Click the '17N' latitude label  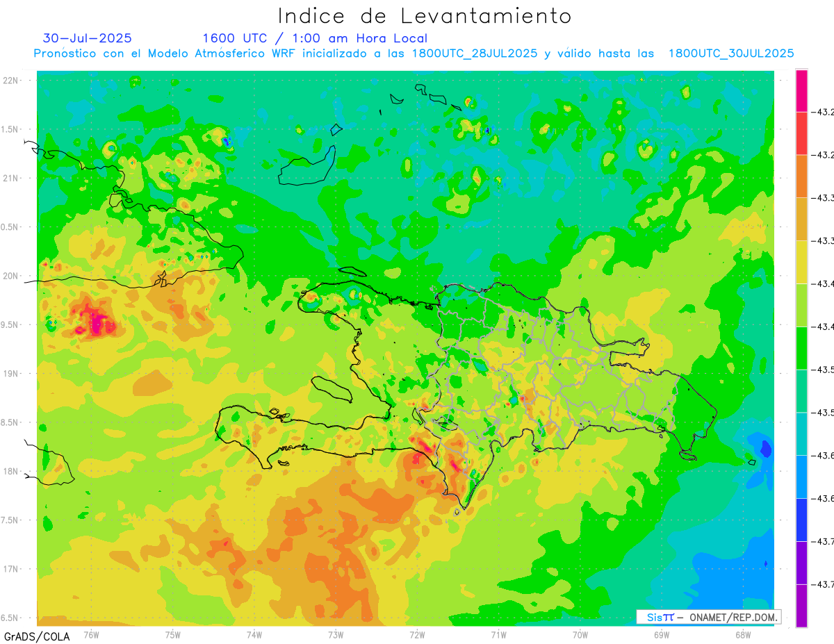pyautogui.click(x=12, y=570)
